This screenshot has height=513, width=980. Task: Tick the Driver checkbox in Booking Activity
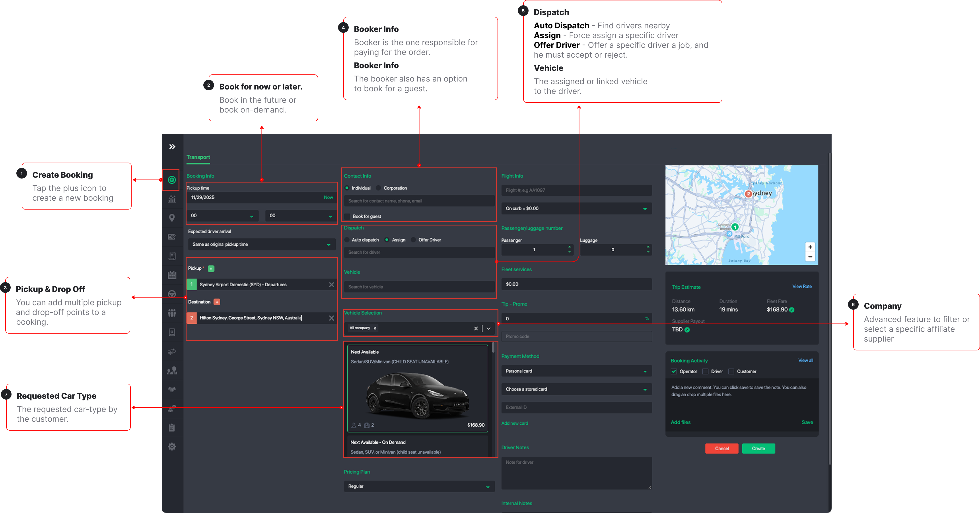tap(705, 371)
